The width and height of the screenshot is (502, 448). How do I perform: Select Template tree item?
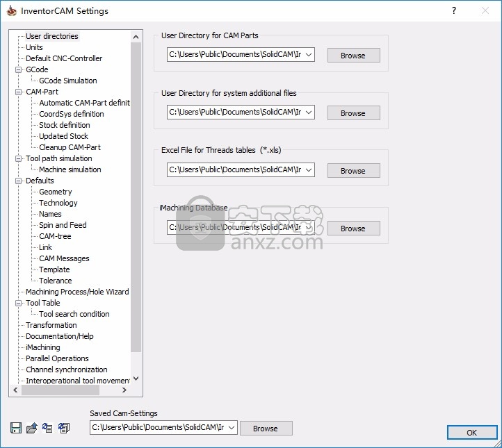click(x=54, y=269)
